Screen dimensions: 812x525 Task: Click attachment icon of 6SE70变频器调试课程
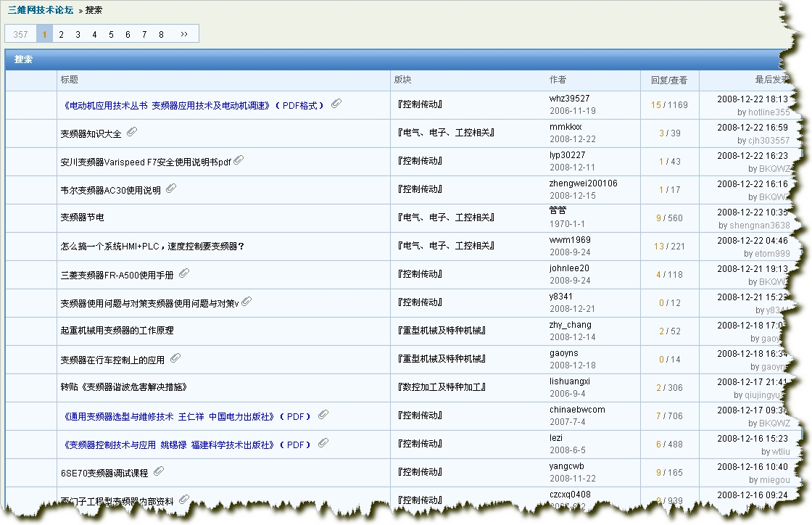[159, 471]
